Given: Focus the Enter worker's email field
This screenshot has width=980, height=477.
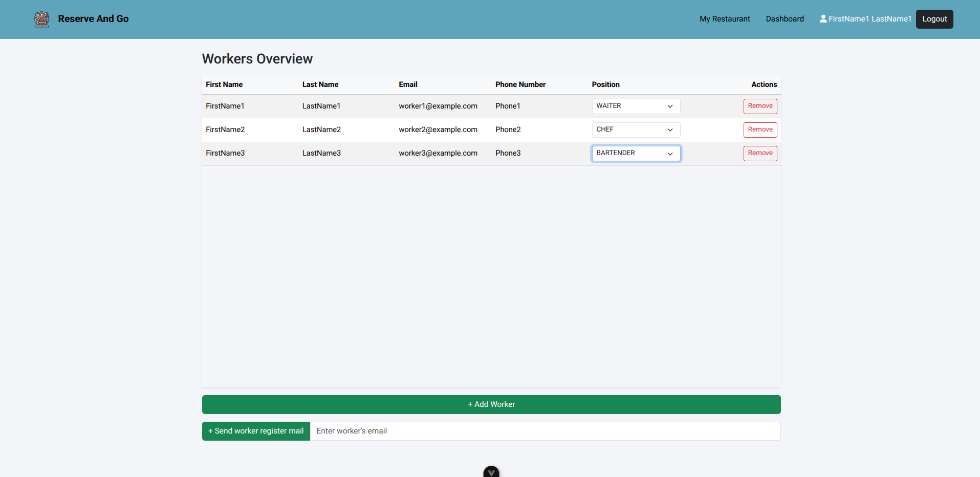Looking at the screenshot, I should point(545,431).
